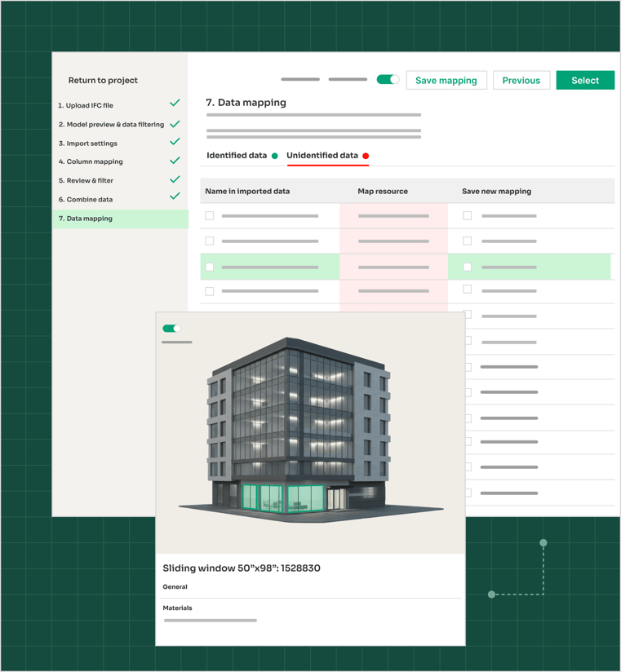The width and height of the screenshot is (621, 672).
Task: Click checkmark icon next to Import settings
Action: click(175, 142)
